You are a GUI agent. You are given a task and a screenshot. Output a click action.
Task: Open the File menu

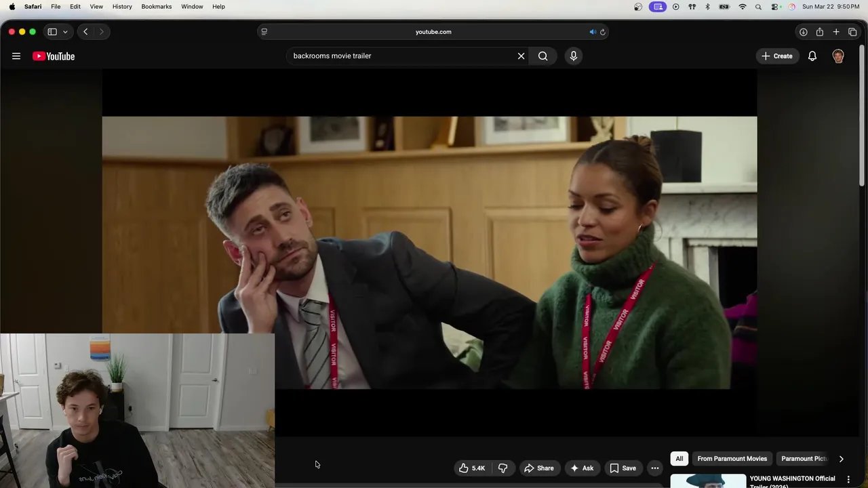point(56,7)
